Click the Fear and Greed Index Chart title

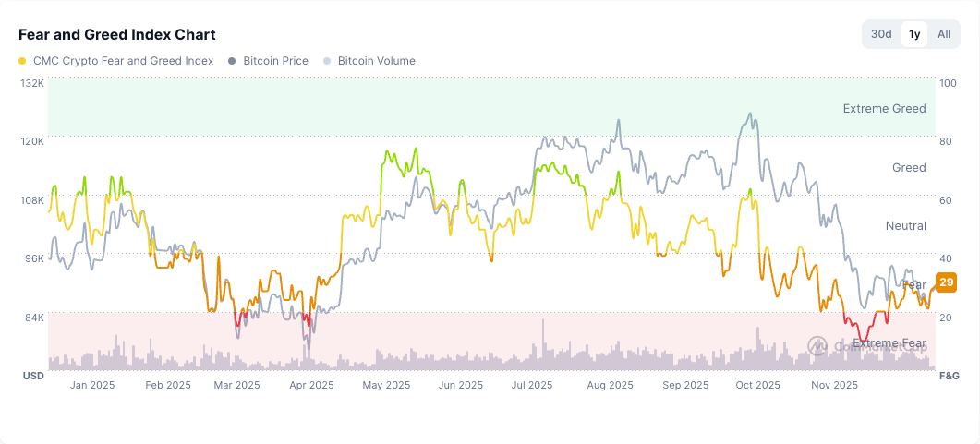pos(117,34)
